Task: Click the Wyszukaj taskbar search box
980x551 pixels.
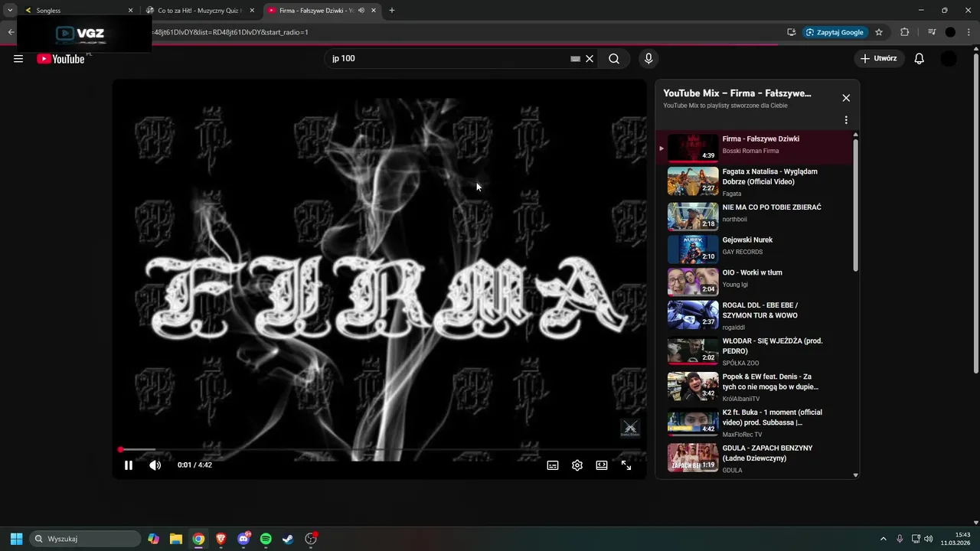Action: (x=85, y=539)
